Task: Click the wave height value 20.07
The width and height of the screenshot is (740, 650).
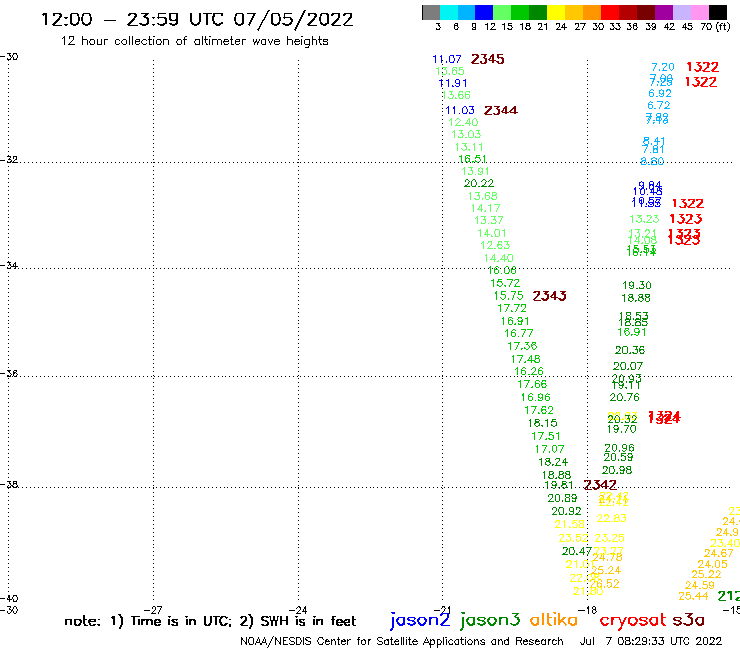Action: [628, 366]
